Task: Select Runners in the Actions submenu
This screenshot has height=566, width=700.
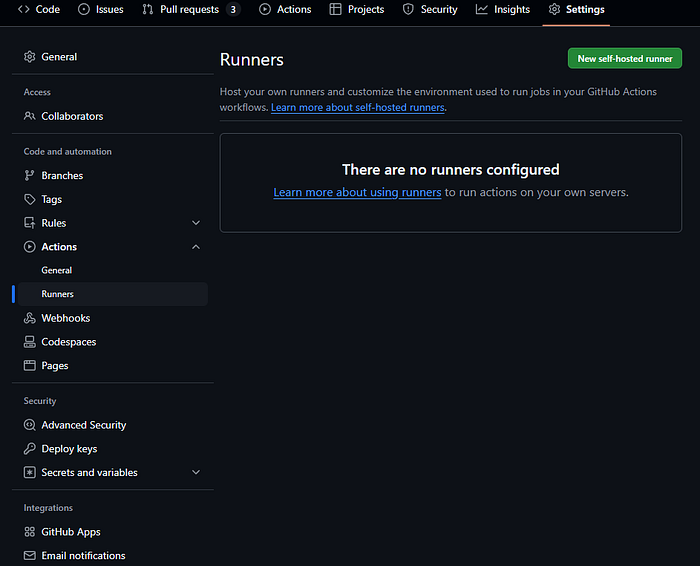Action: [113, 294]
